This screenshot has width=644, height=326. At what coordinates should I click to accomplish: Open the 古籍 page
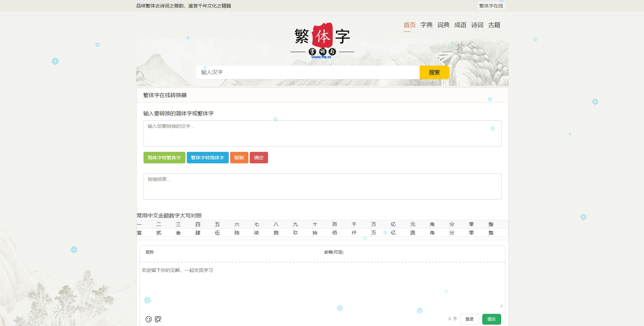click(494, 25)
